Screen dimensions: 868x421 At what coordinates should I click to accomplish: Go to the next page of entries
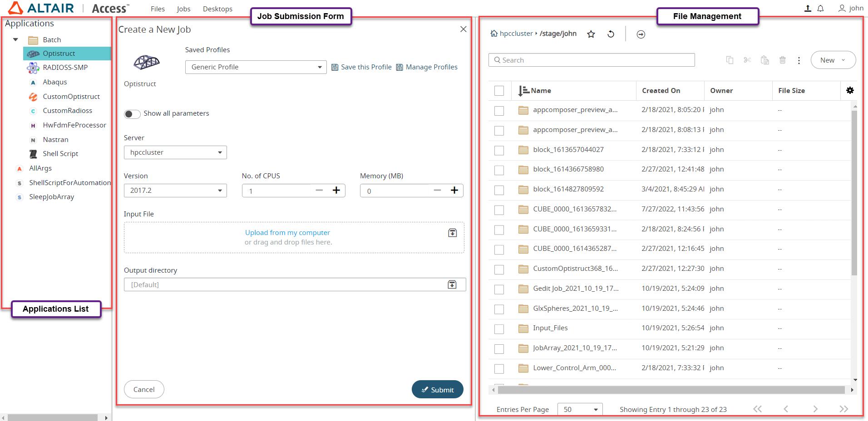(x=815, y=409)
